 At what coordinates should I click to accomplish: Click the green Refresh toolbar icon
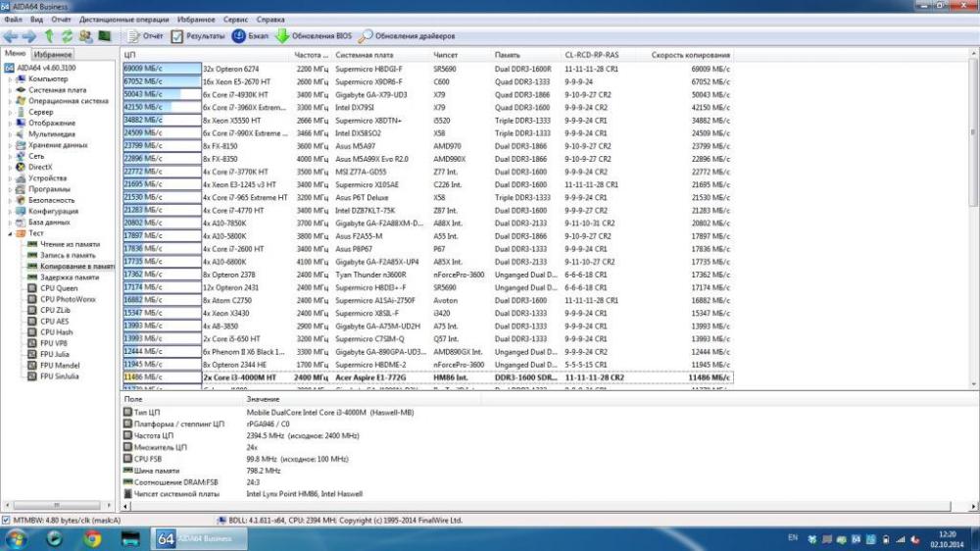[x=67, y=36]
